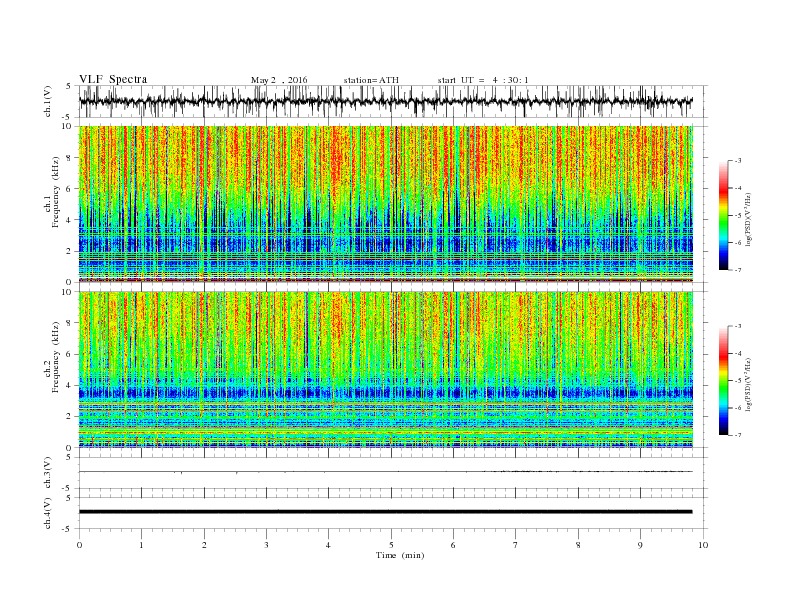The image size is (792, 612).
Task: Click the "6" kHz tick on ch.1 spectrogram
Action: [x=69, y=189]
